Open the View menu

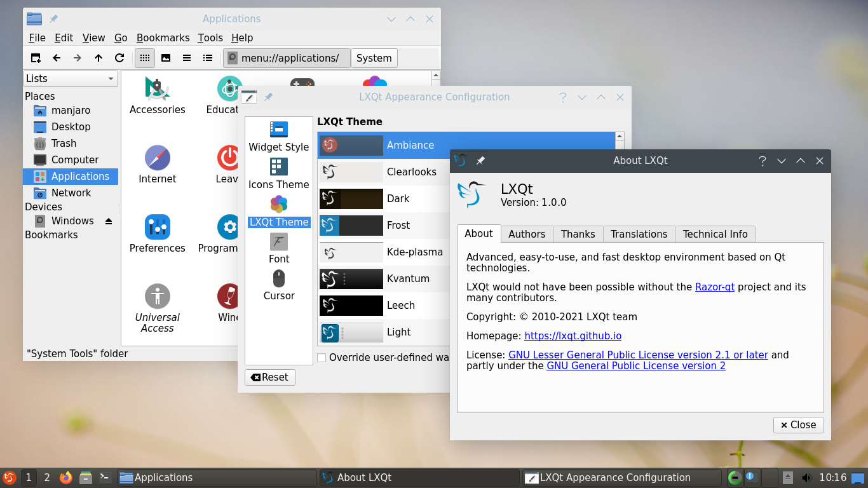(x=94, y=38)
